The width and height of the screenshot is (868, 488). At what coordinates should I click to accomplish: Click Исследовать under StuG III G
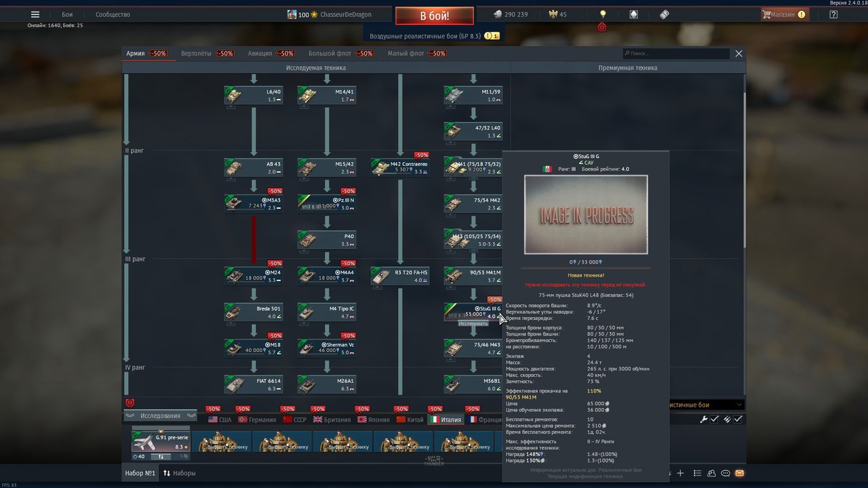pos(473,323)
